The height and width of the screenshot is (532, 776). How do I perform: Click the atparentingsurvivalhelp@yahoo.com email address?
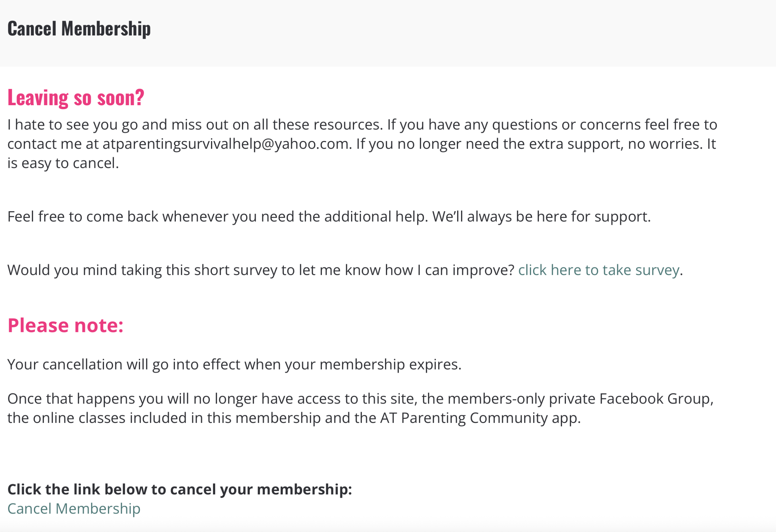226,144
